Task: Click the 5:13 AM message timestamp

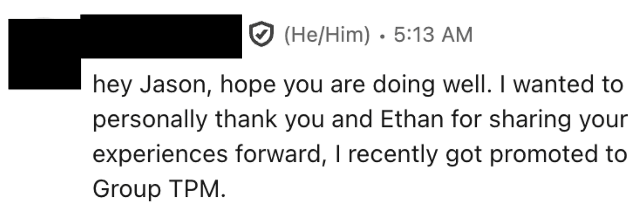Action: 433,35
